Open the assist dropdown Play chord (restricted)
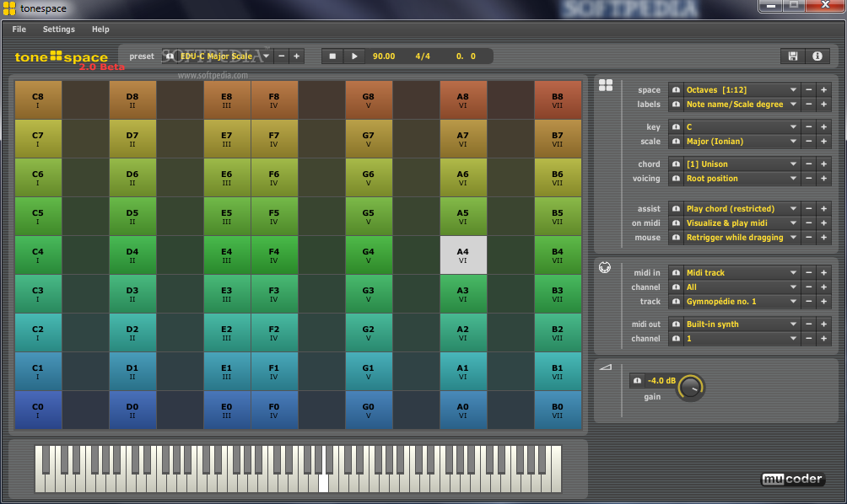 741,209
